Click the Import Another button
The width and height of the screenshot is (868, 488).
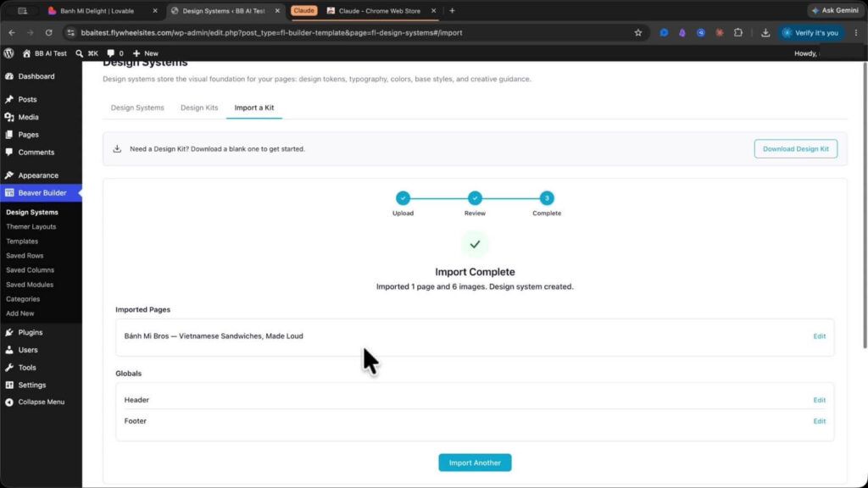475,463
